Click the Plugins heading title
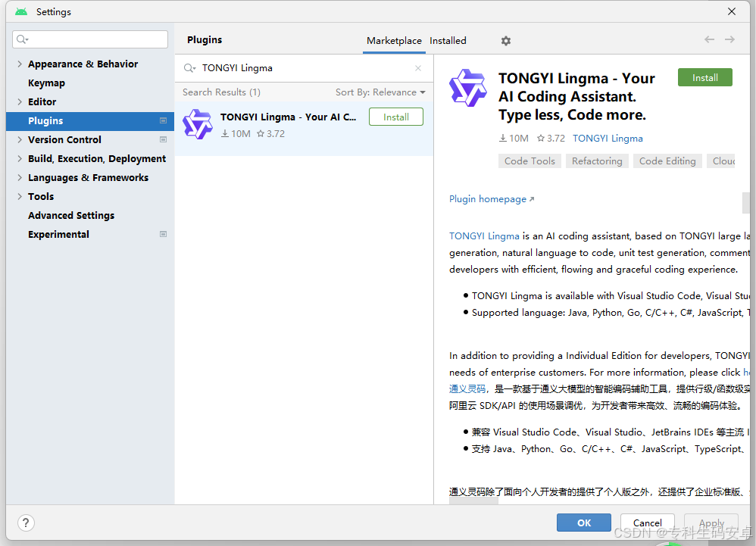The height and width of the screenshot is (546, 756). click(205, 40)
